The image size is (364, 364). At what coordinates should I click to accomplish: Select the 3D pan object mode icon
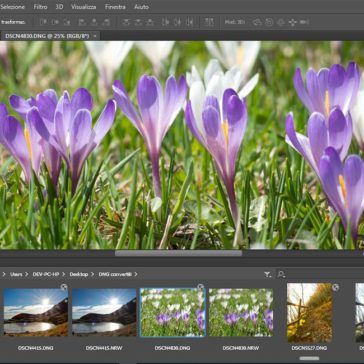point(281,22)
